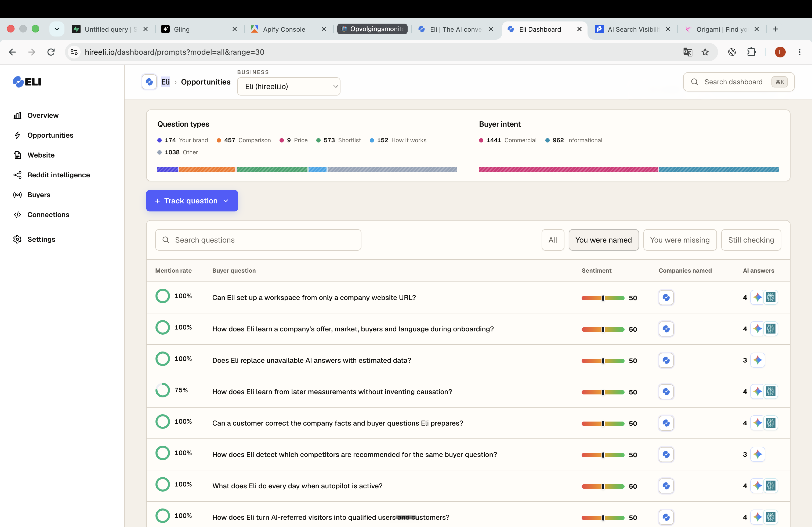812x527 pixels.
Task: Switch to the AI Search Visibility tab
Action: [x=633, y=29]
